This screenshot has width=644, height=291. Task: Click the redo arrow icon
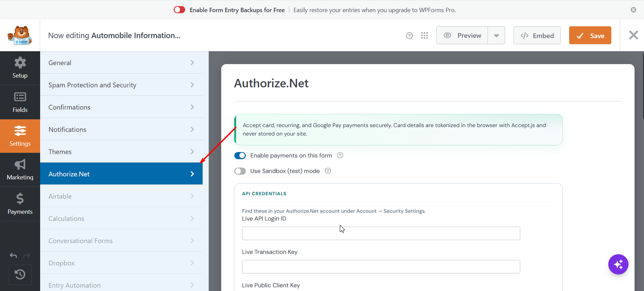pyautogui.click(x=27, y=256)
